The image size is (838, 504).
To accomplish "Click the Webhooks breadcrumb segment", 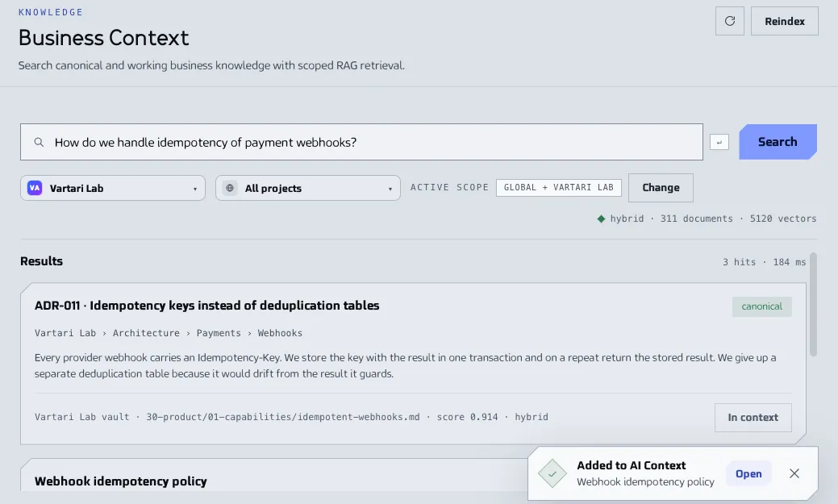I will (x=280, y=333).
